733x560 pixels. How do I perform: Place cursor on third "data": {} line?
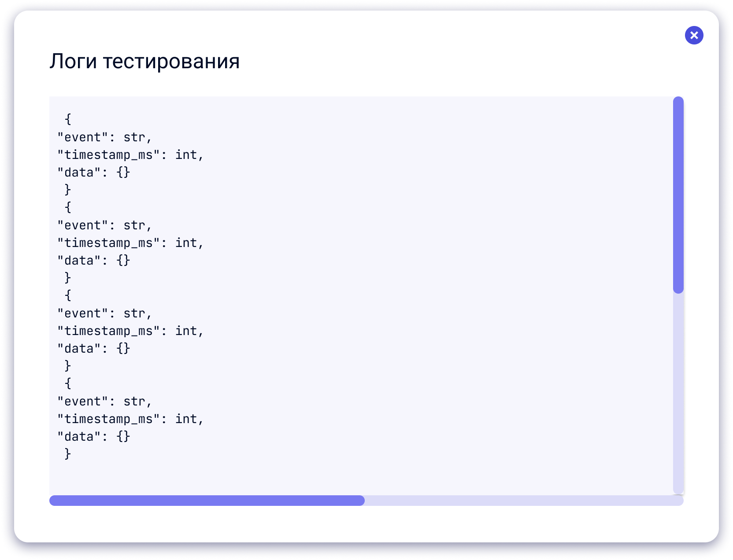click(x=94, y=349)
